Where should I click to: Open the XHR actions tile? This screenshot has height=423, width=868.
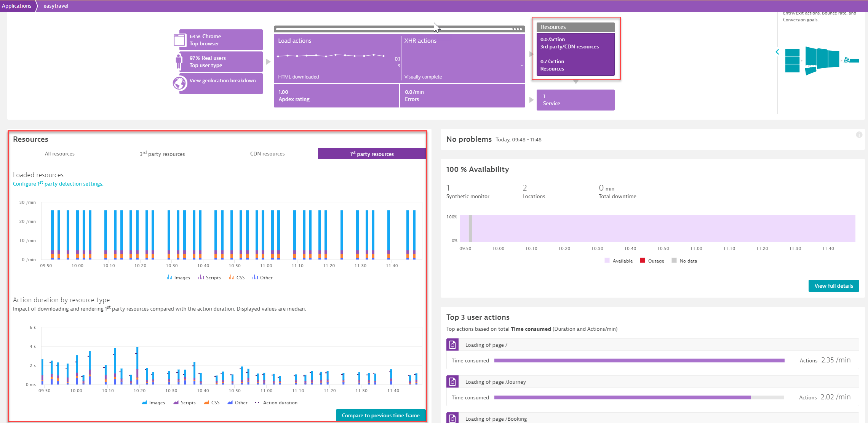tap(463, 58)
